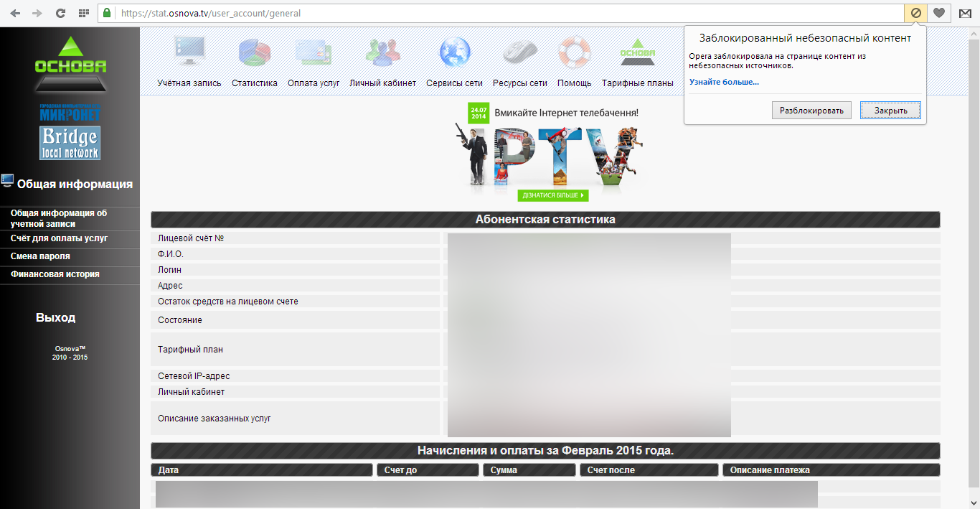
Task: Click the browser back arrow
Action: coord(15,13)
